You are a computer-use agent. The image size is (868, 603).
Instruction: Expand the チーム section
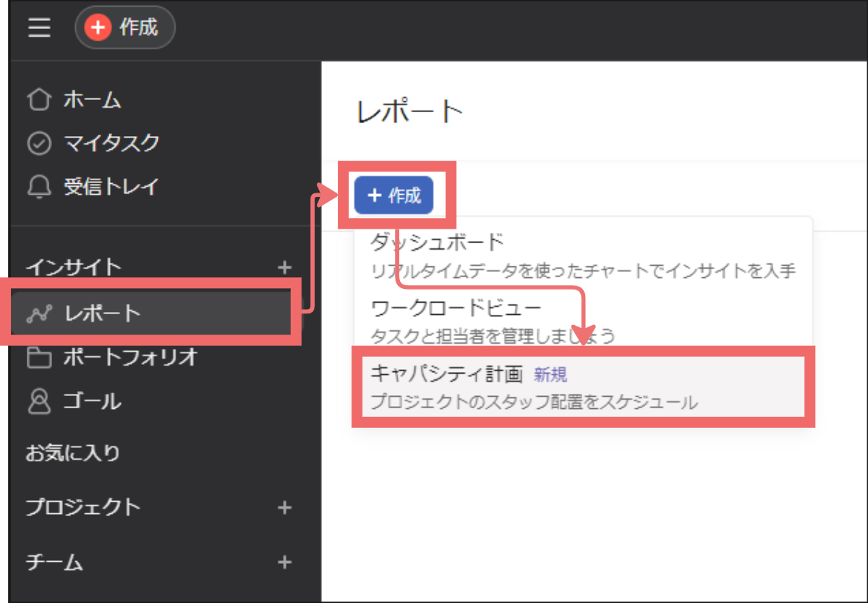tap(54, 562)
